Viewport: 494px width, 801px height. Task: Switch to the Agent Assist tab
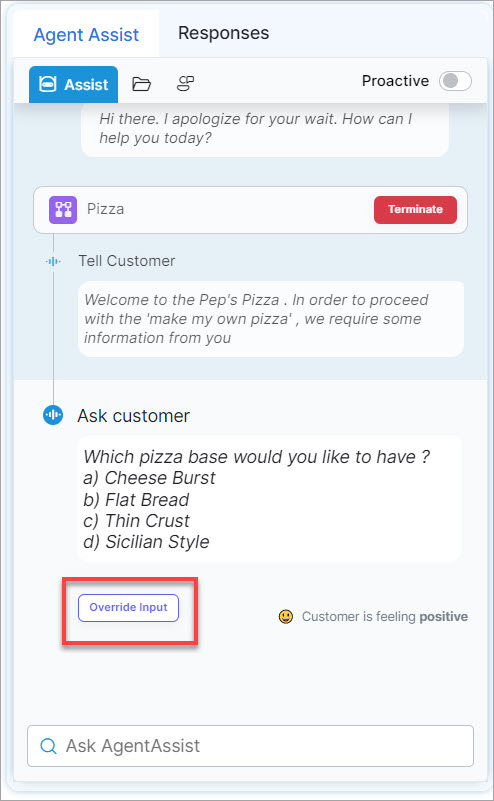pyautogui.click(x=86, y=35)
